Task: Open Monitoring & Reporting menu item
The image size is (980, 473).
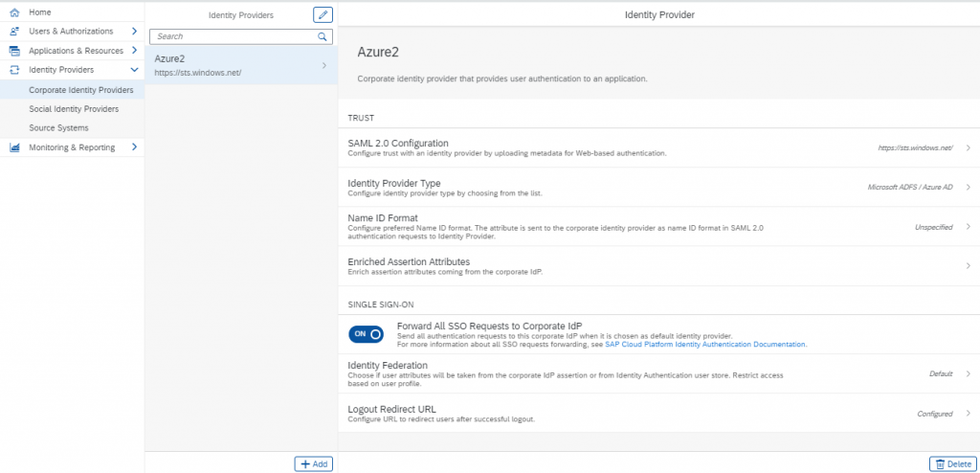Action: 72,147
